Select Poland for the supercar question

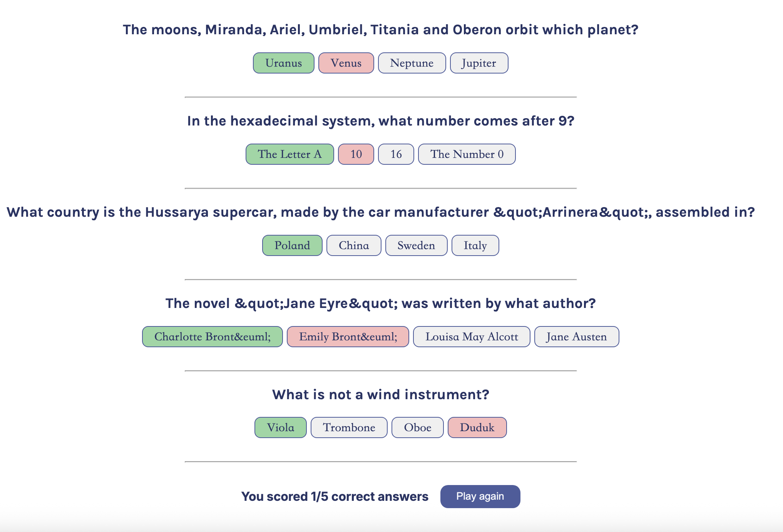292,245
